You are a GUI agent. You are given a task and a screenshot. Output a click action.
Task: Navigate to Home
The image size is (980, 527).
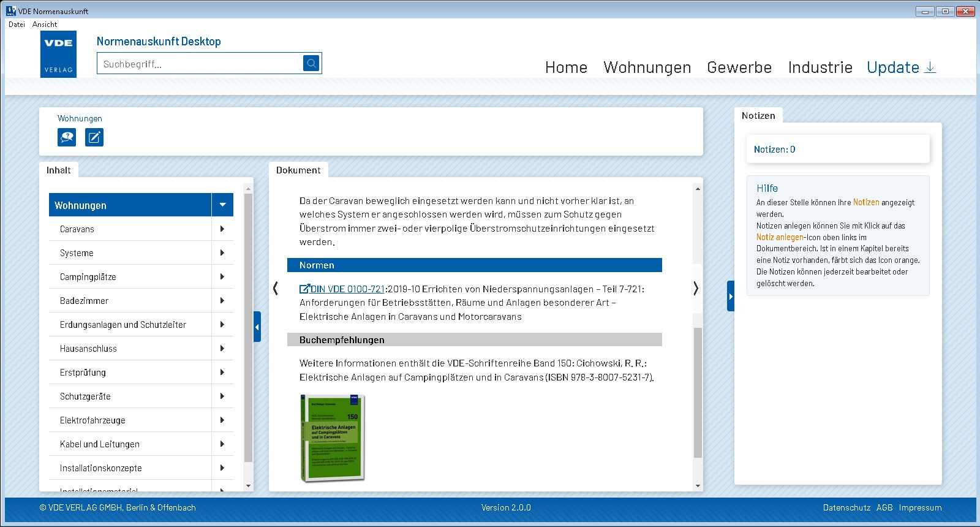[x=566, y=67]
